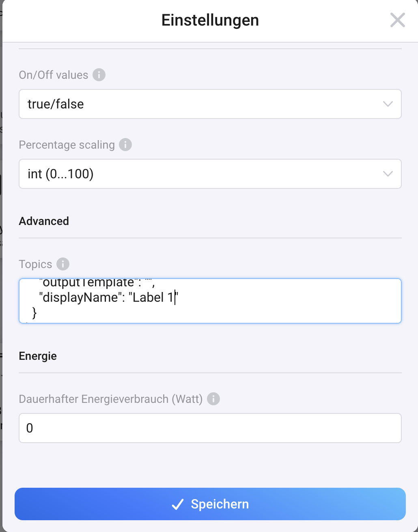
Task: Click the Percentage scaling info icon
Action: (x=125, y=145)
